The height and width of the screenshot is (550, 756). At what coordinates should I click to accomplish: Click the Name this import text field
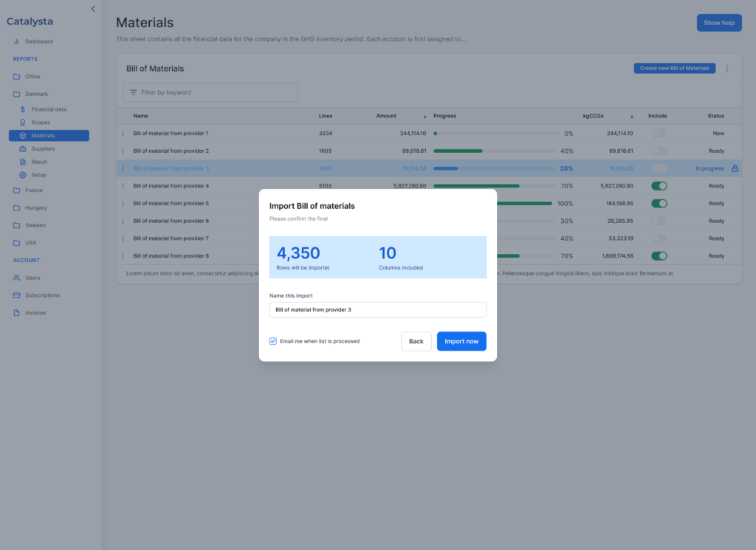(377, 310)
